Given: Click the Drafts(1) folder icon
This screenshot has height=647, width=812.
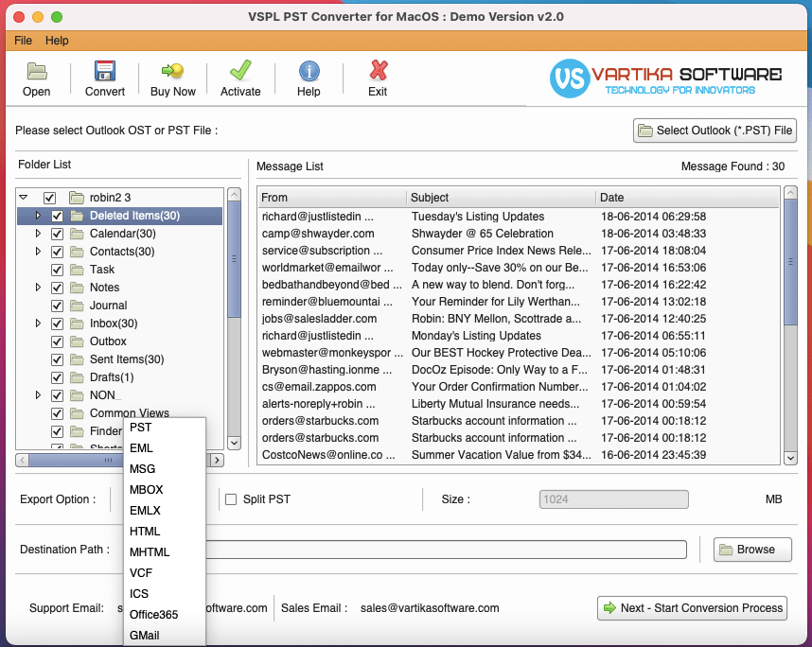Looking at the screenshot, I should (77, 377).
